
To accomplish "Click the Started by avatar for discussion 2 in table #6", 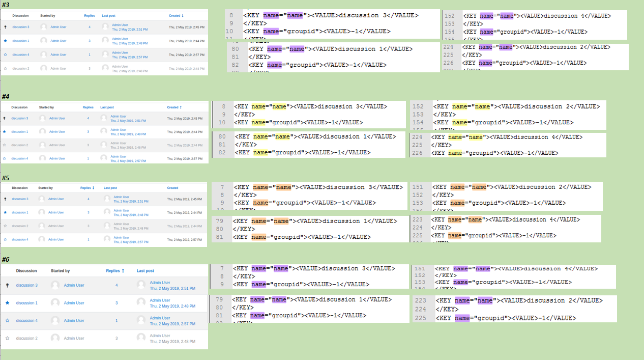I will point(55,338).
